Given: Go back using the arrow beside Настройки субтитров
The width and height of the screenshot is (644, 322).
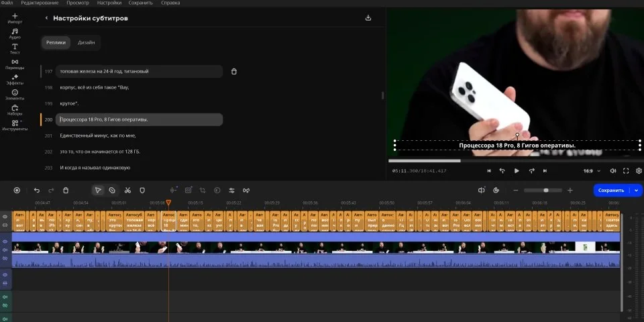Looking at the screenshot, I should 46,18.
